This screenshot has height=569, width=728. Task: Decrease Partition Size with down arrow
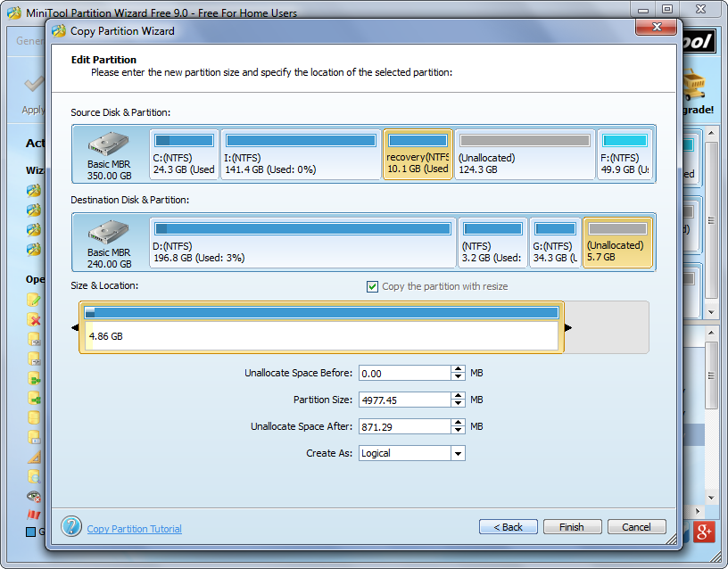point(458,404)
